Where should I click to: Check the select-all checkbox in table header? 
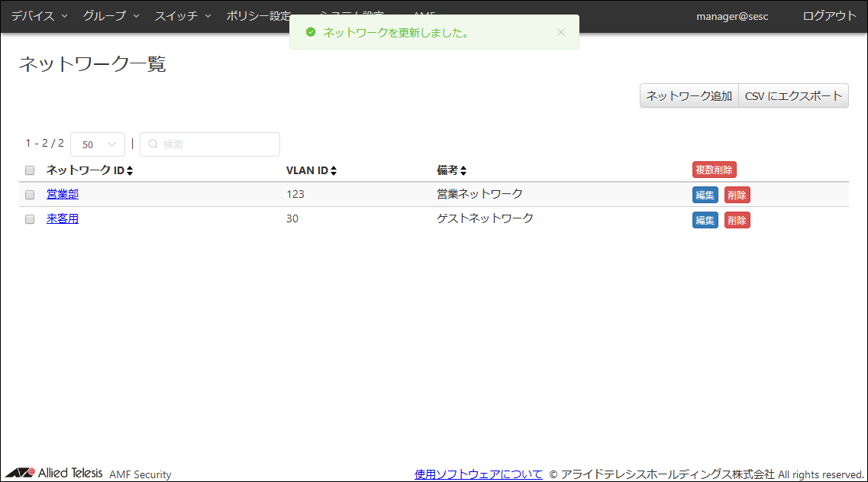pos(30,170)
